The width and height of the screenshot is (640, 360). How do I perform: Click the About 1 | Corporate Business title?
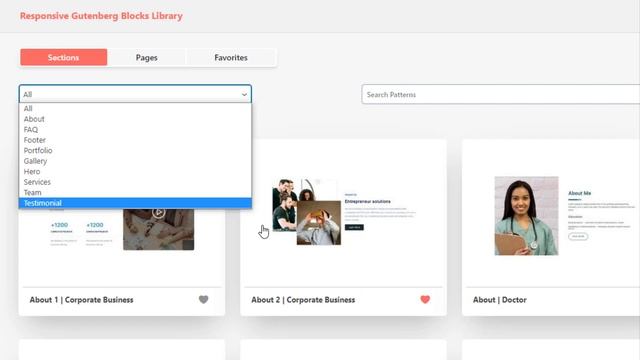click(81, 300)
